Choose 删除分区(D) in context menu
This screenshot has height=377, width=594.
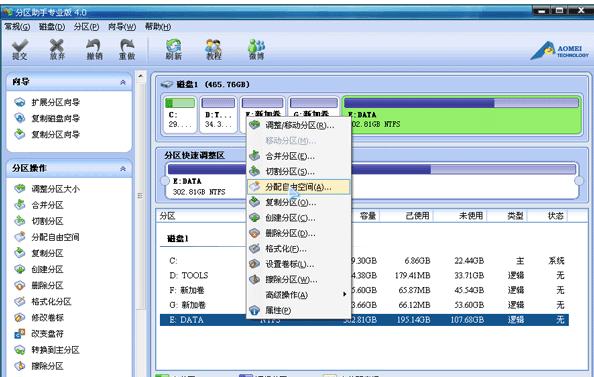point(299,233)
